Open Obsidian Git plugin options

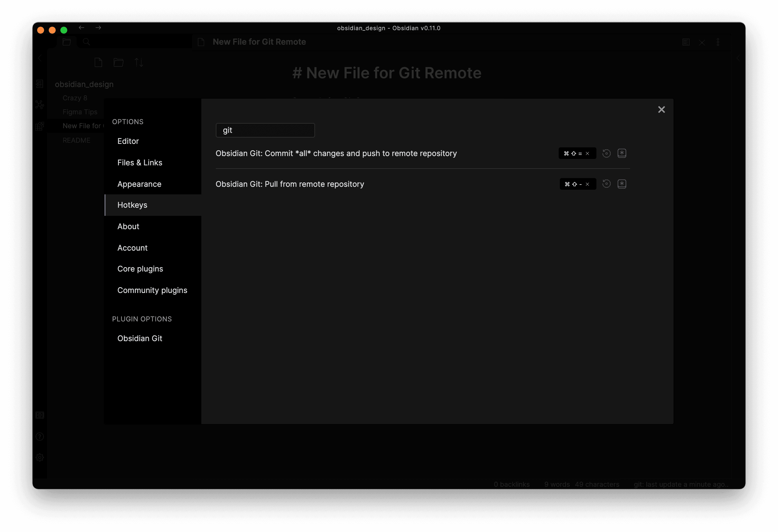pos(140,339)
